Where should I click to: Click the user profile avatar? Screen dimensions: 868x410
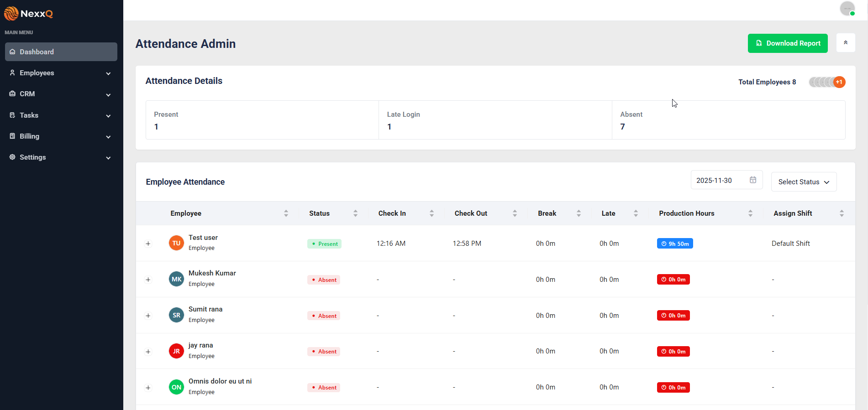(x=847, y=9)
